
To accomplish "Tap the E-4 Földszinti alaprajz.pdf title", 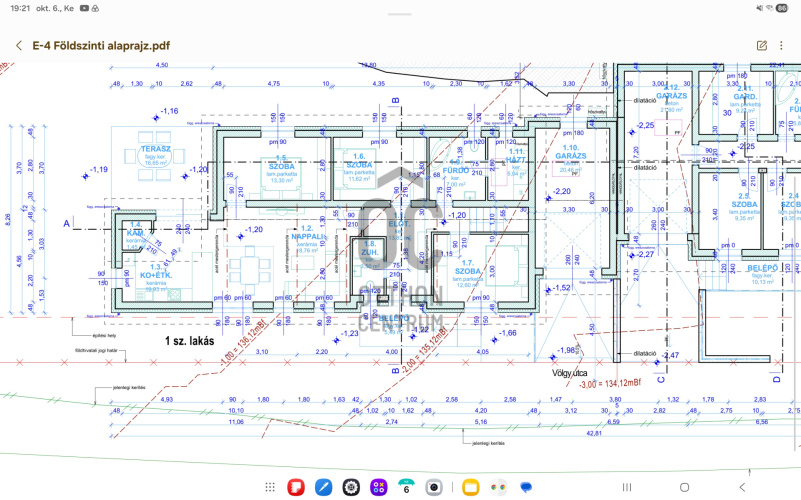I will [101, 45].
